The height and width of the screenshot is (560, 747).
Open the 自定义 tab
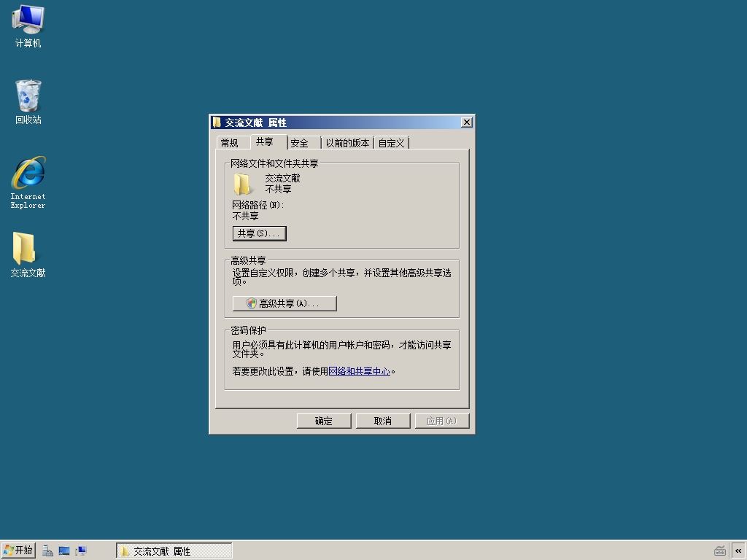pyautogui.click(x=391, y=143)
